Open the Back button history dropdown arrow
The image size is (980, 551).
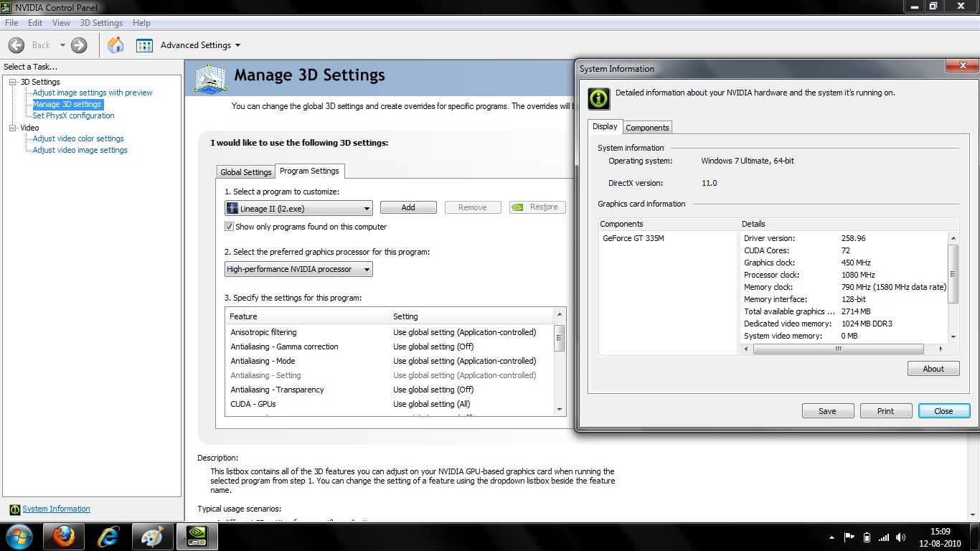[62, 45]
